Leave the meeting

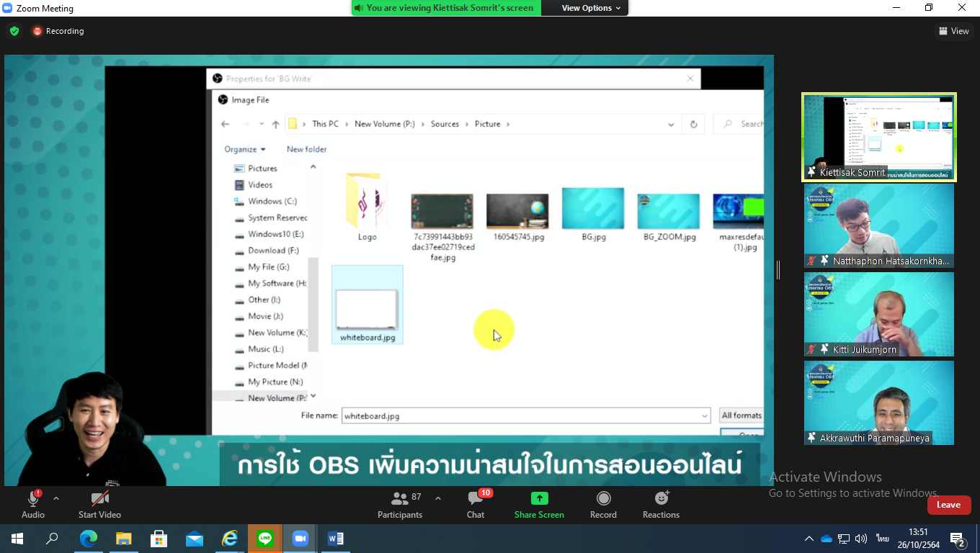pyautogui.click(x=948, y=505)
